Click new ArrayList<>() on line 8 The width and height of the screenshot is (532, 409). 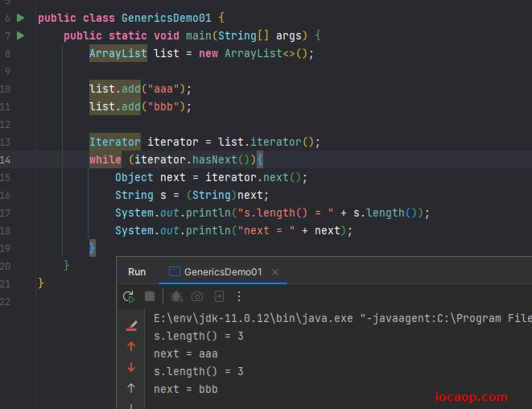253,53
